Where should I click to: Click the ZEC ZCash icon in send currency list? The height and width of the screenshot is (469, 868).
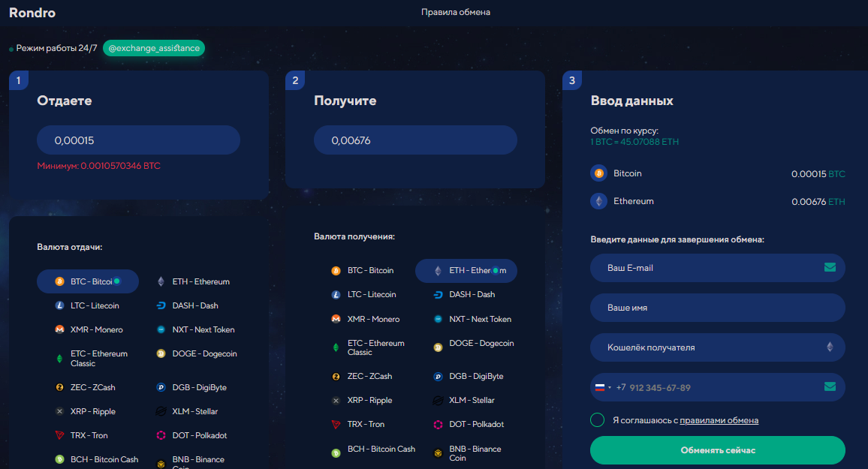[59, 387]
